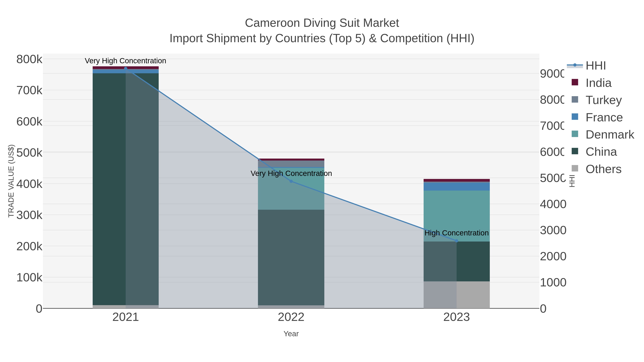The width and height of the screenshot is (644, 362).
Task: Toggle the China series in legend
Action: [594, 152]
